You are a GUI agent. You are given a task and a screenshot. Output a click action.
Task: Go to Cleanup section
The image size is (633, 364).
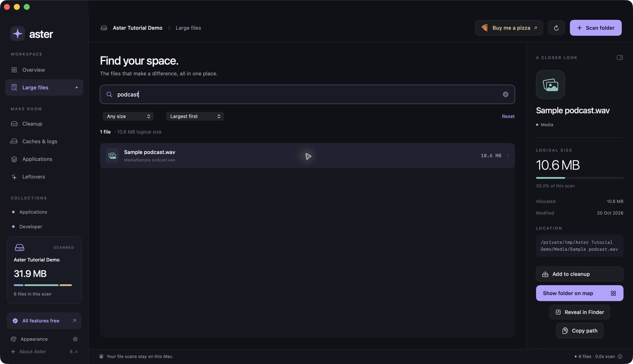[x=44, y=123]
